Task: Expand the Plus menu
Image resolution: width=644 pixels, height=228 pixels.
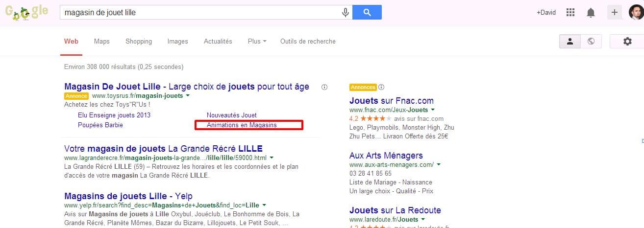Action: pyautogui.click(x=257, y=42)
